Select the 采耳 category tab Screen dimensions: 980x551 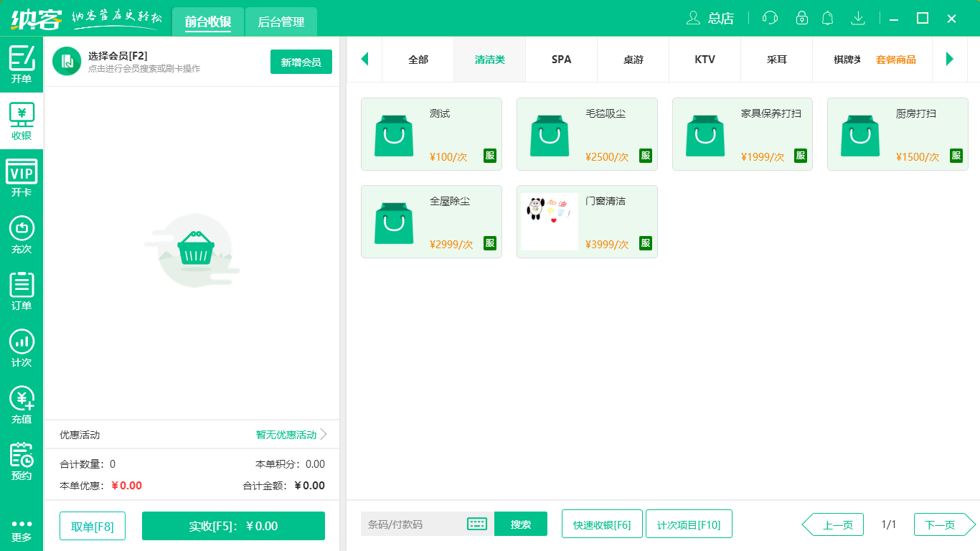777,60
